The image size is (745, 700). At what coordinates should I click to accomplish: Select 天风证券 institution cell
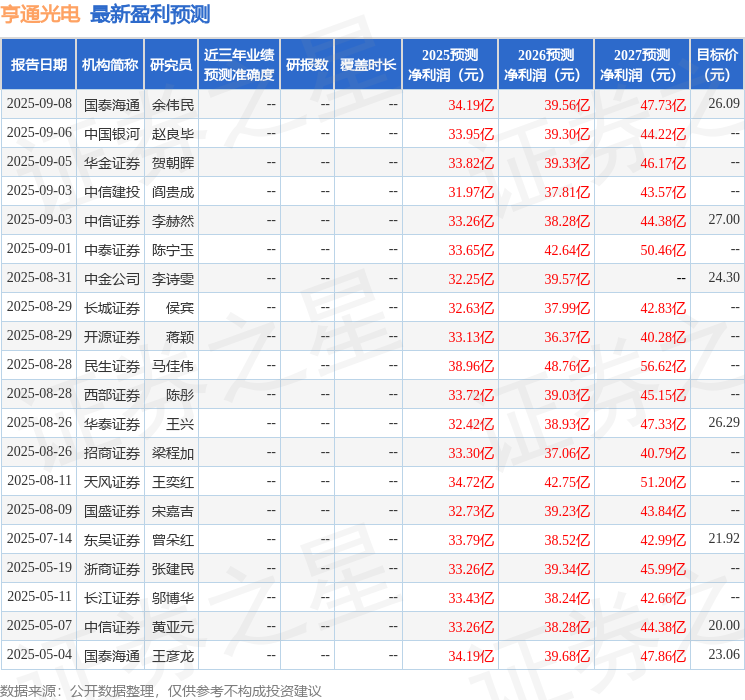(x=112, y=482)
